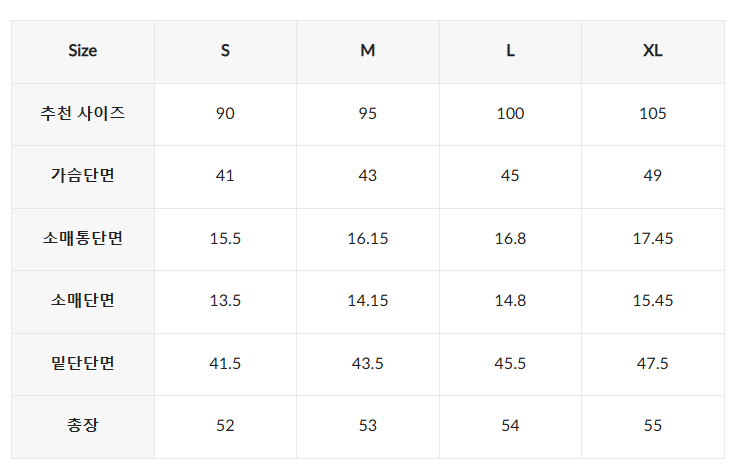Click the 추천 사이즈 row label
The height and width of the screenshot is (467, 735).
click(83, 114)
